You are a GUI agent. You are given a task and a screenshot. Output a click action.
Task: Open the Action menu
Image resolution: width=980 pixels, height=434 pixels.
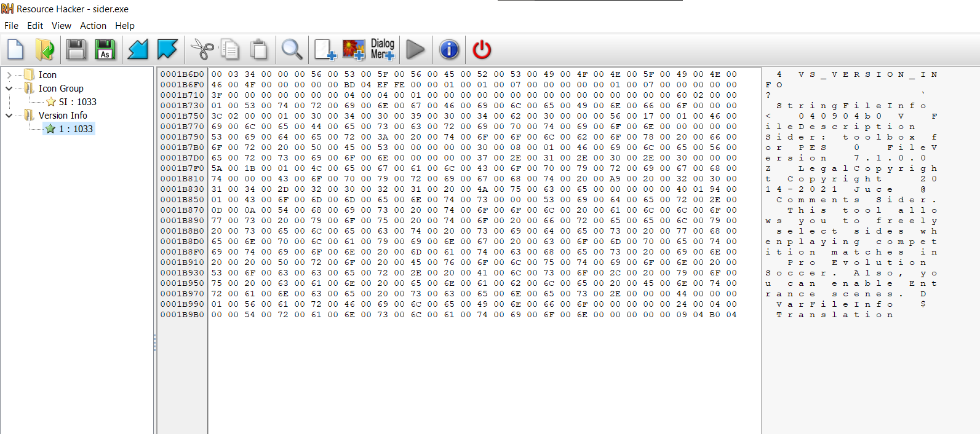[93, 26]
